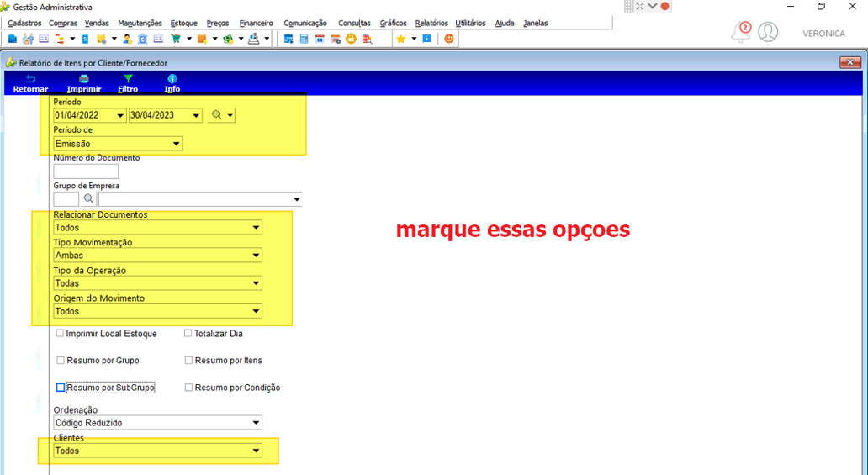This screenshot has width=868, height=475.
Task: Open the dropdown arrow beside the shopping cart
Action: point(188,39)
